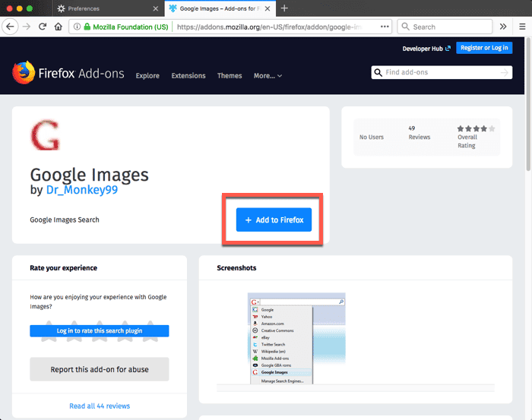
Task: Open the add-on screenshot thumbnail
Action: 296,338
